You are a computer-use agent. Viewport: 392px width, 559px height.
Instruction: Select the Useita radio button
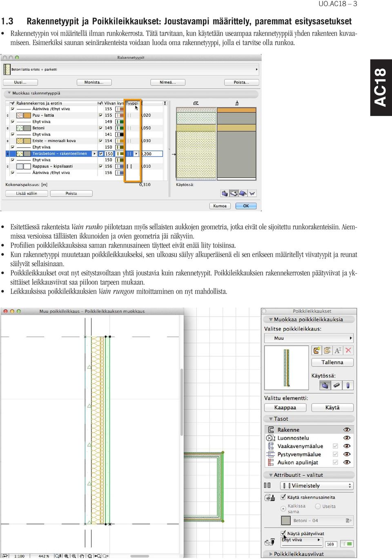tap(318, 506)
